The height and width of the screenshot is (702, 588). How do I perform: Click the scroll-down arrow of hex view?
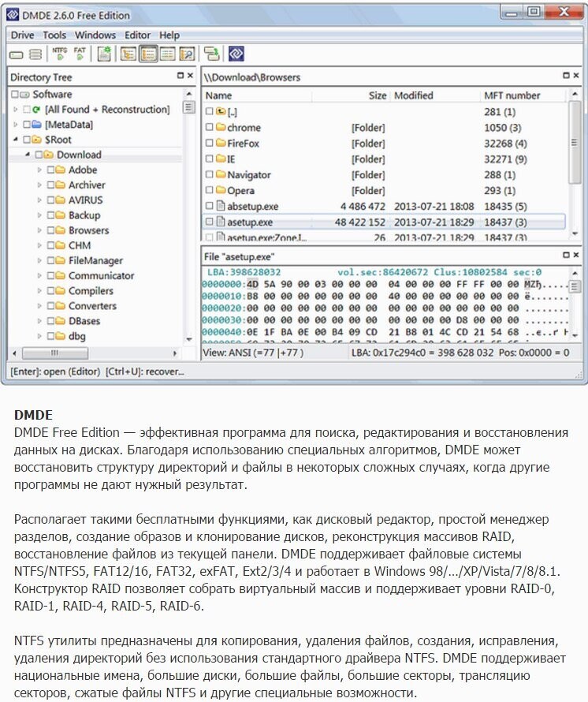point(575,335)
